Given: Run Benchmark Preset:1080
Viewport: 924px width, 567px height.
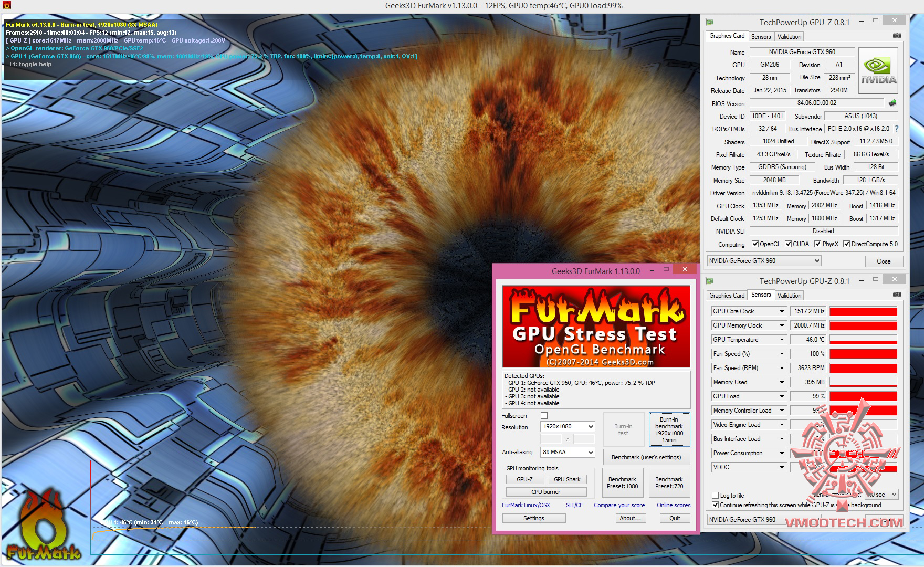Looking at the screenshot, I should coord(622,483).
